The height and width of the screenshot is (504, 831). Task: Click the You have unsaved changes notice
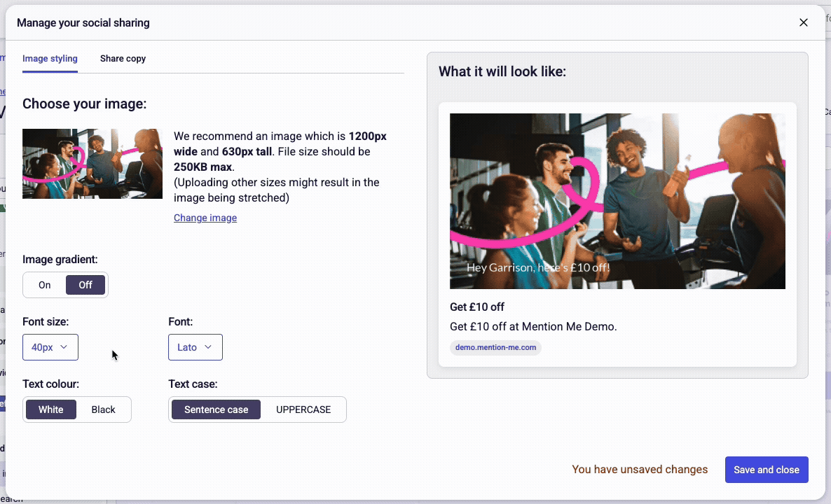640,469
